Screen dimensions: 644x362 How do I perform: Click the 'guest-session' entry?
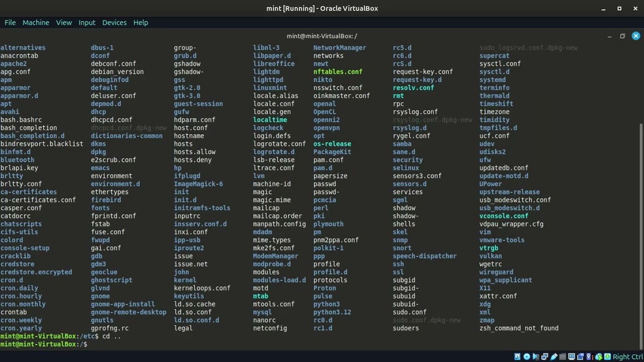point(198,104)
